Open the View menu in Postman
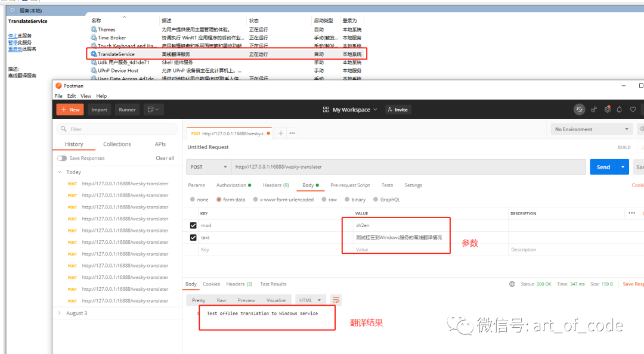The height and width of the screenshot is (354, 644). click(x=86, y=96)
